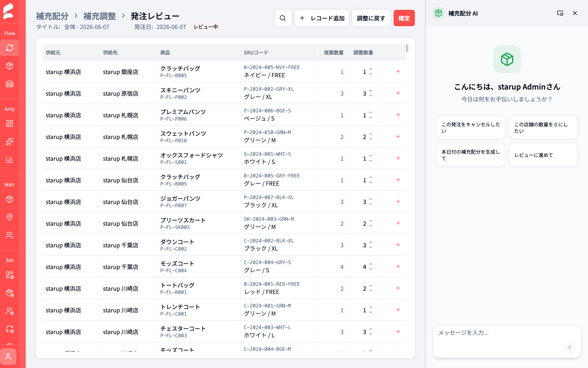588x368 pixels.
Task: Open the Flow section warehouse icon
Action: 9,84
